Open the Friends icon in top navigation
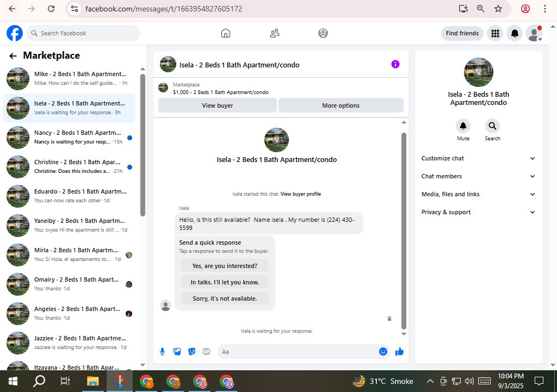 (x=274, y=33)
